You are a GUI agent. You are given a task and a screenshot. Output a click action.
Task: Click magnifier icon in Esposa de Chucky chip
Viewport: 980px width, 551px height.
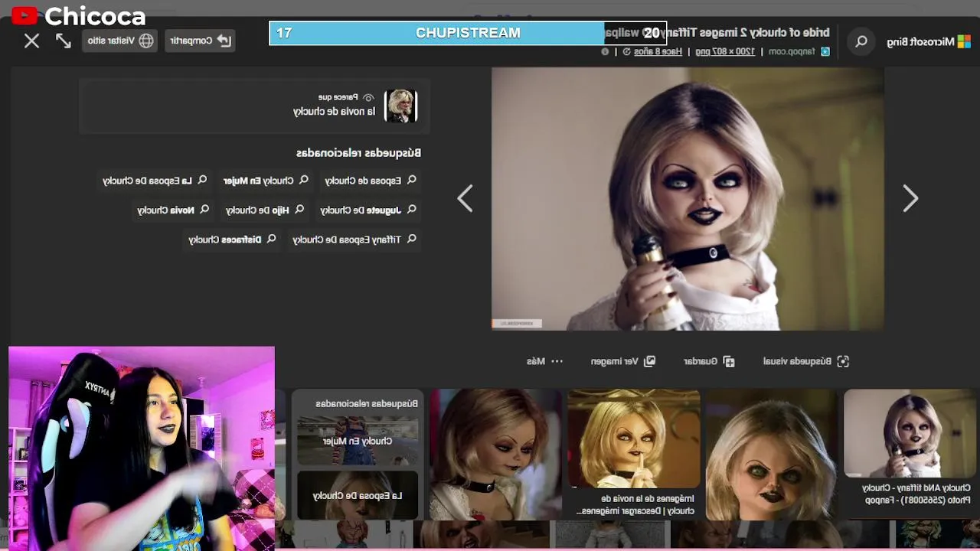411,180
